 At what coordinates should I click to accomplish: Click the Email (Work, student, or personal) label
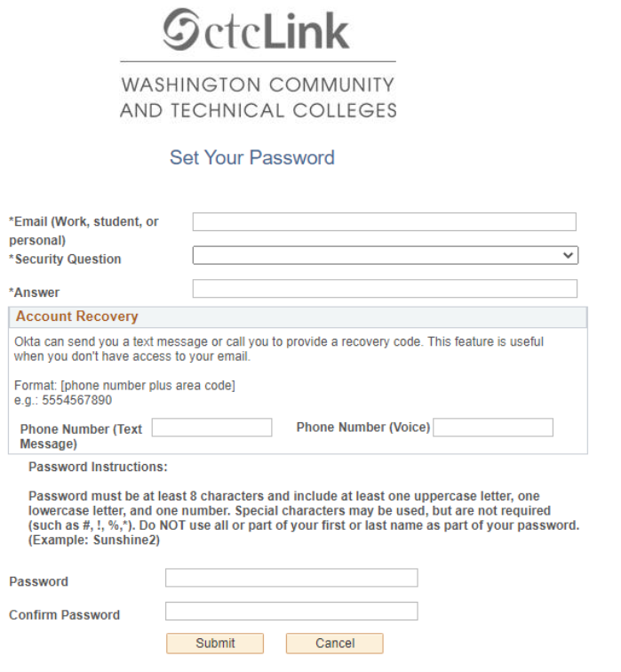point(84,230)
